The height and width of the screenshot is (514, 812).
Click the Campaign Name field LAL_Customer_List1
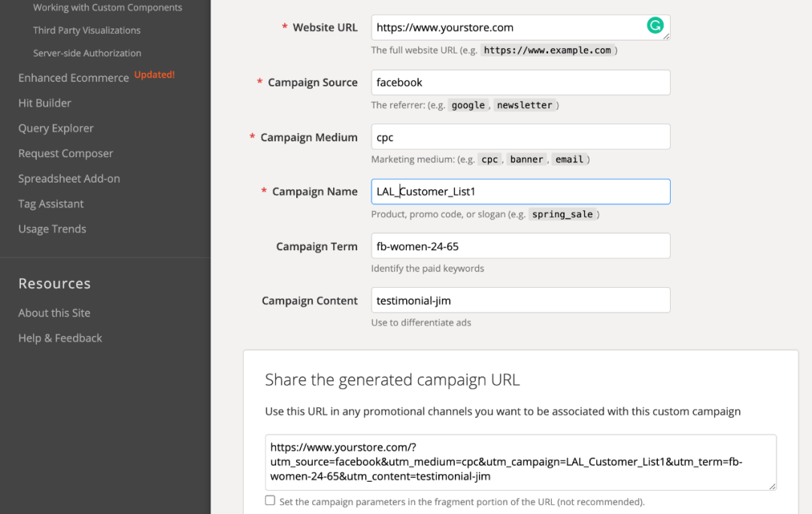520,192
